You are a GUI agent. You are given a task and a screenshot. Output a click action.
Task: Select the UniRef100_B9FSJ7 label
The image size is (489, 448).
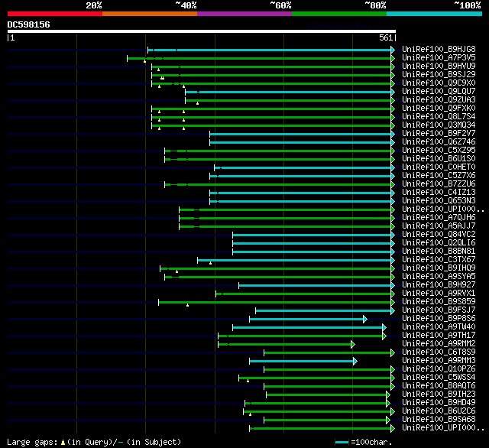point(439,310)
